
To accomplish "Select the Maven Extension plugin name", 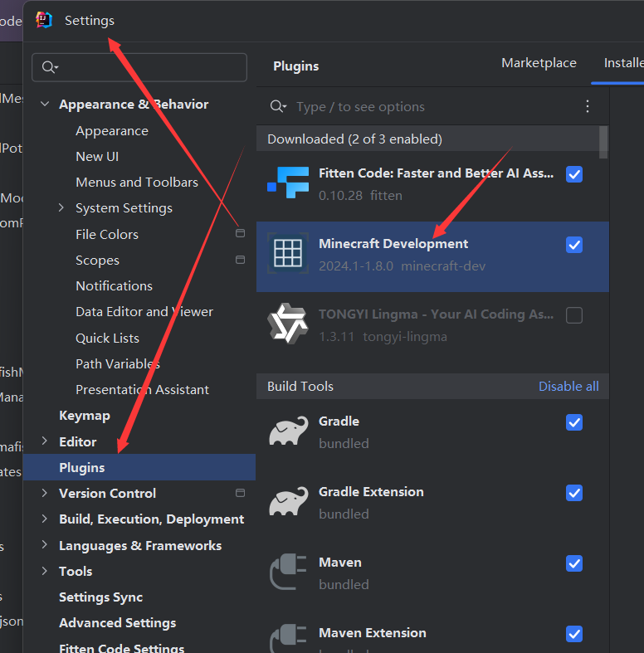I will coord(373,633).
